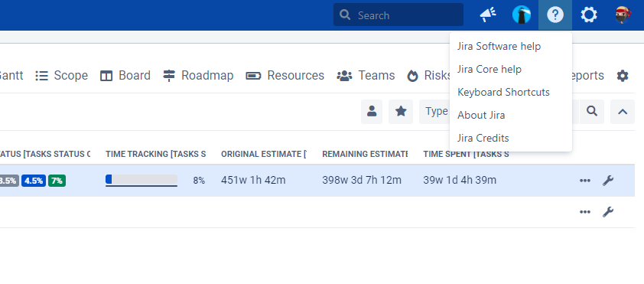Click the blue 4.5% status badge
This screenshot has height=284, width=644.
coord(34,181)
